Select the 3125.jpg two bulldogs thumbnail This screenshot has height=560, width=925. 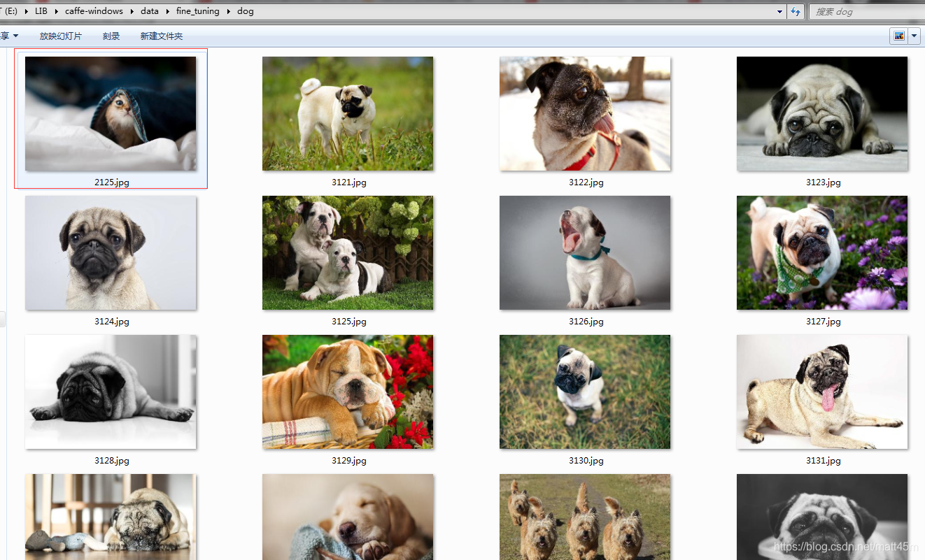tap(348, 252)
